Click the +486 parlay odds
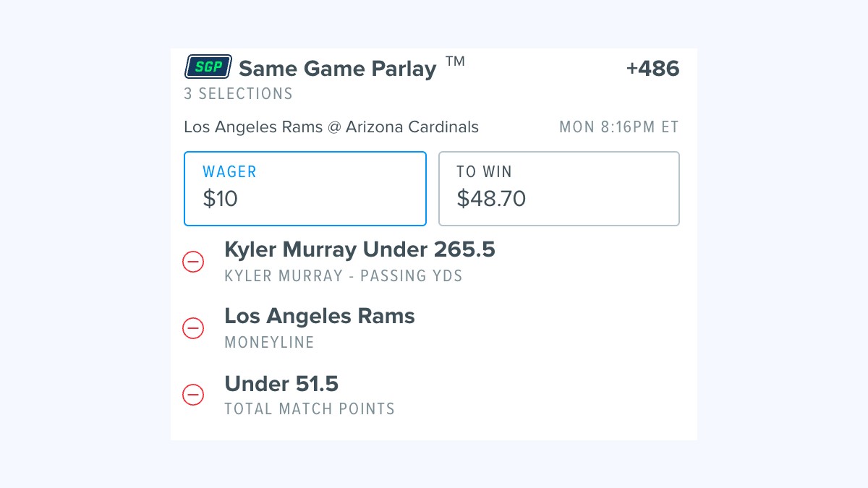 click(652, 69)
